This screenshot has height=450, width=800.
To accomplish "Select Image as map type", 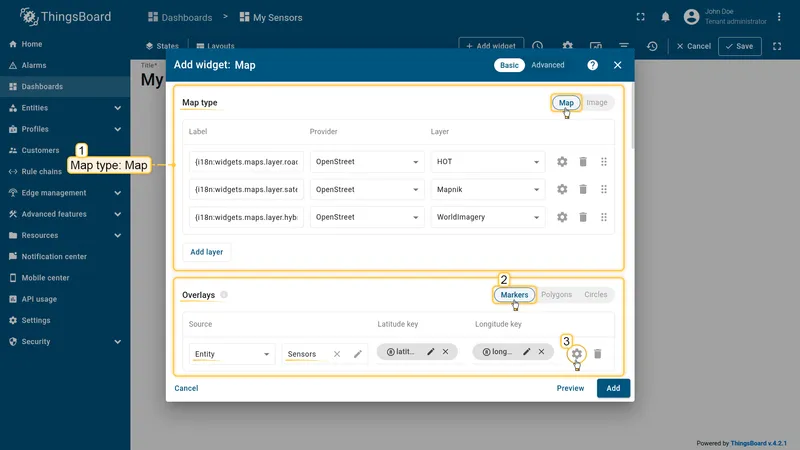I will click(x=596, y=103).
